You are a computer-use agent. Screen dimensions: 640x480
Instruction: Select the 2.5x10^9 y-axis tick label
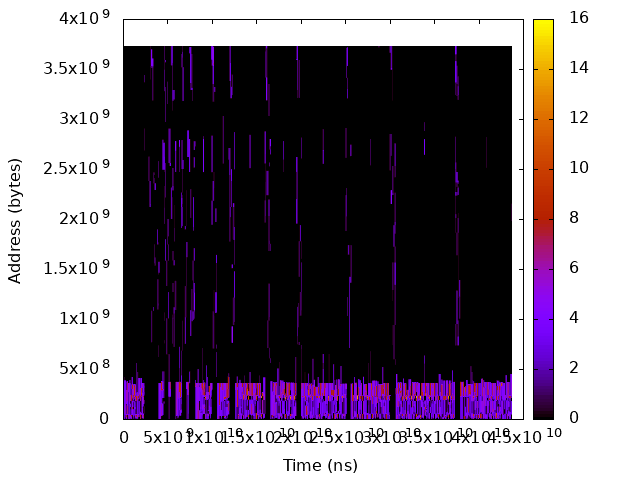[x=78, y=168]
